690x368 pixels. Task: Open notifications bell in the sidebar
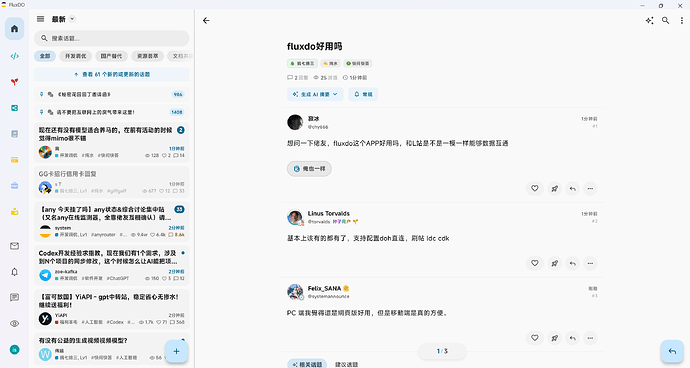point(15,272)
